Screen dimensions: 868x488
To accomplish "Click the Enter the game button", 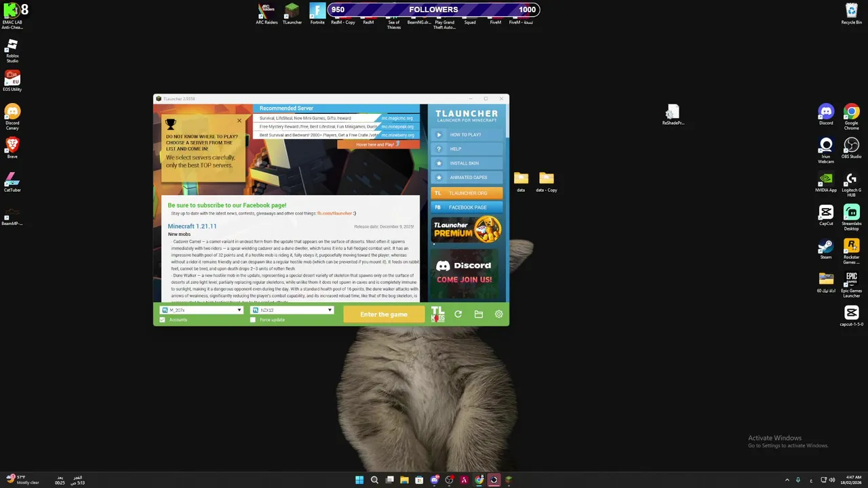I will [x=384, y=314].
